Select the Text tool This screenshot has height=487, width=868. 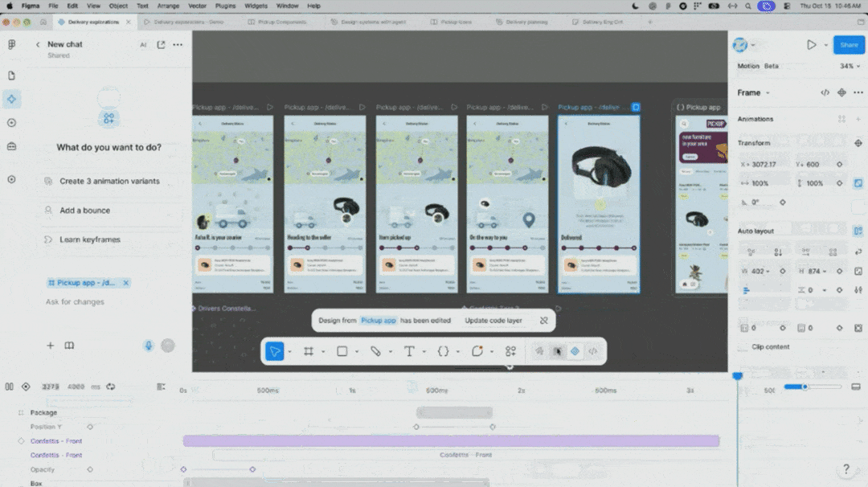[409, 351]
